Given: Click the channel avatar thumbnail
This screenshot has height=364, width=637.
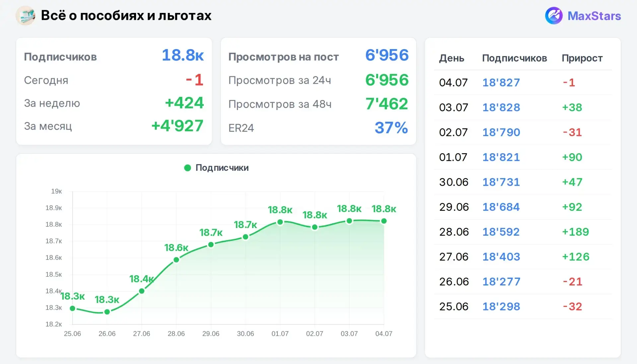Looking at the screenshot, I should [x=26, y=16].
